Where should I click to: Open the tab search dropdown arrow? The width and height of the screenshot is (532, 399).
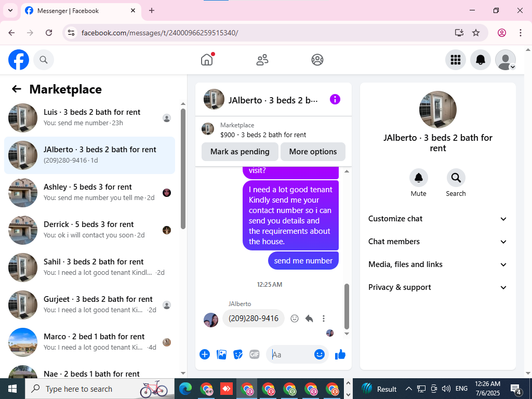tap(10, 10)
